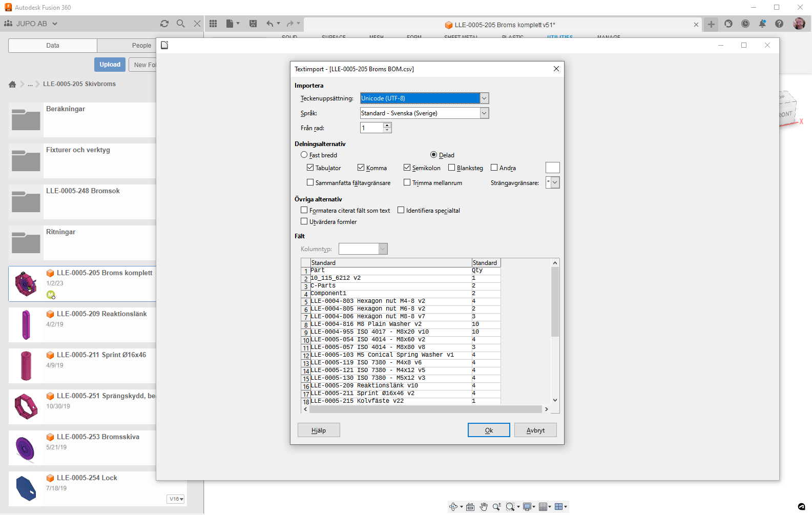This screenshot has height=515, width=812.
Task: Close the Fusion 360 data panel
Action: point(197,24)
